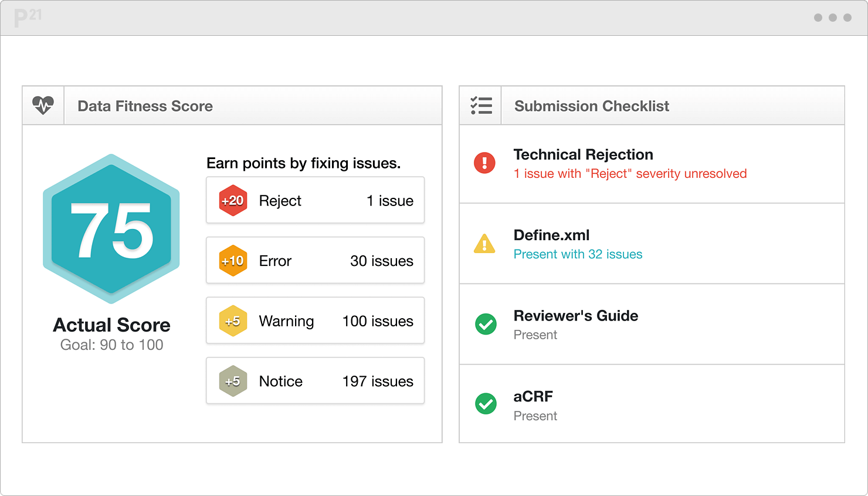Open Present with 32 issues link
Screen dimensions: 868x496
[578, 254]
